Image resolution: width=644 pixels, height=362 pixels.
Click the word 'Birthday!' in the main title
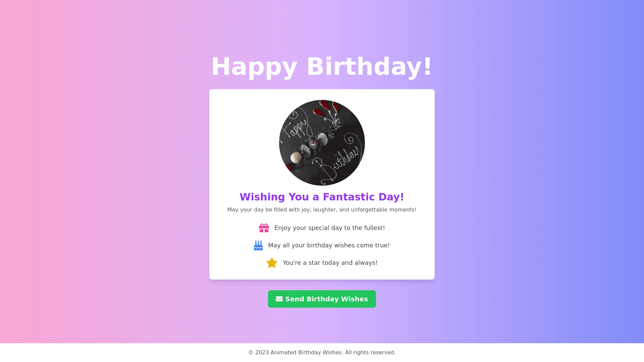[x=369, y=67]
